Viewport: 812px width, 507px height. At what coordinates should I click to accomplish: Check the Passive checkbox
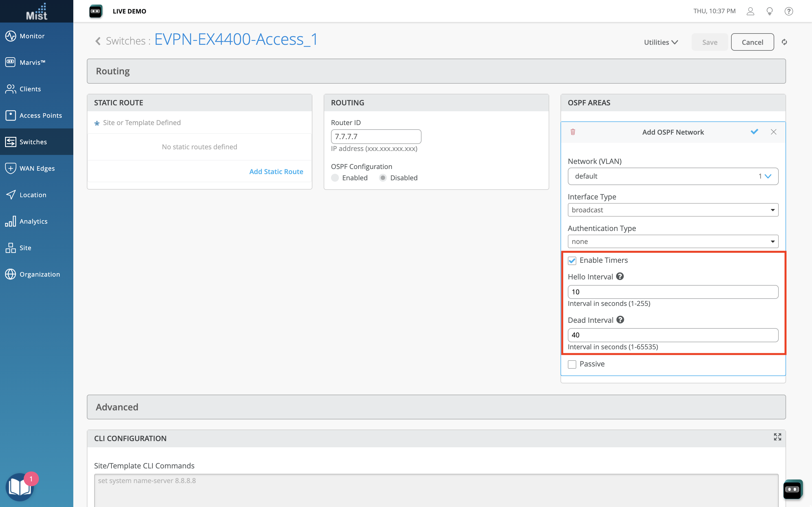click(572, 364)
